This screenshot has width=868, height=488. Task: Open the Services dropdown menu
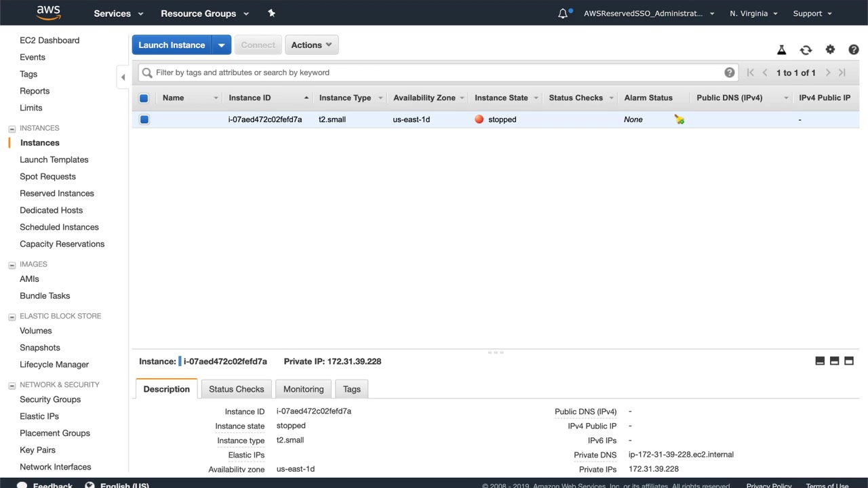point(119,14)
